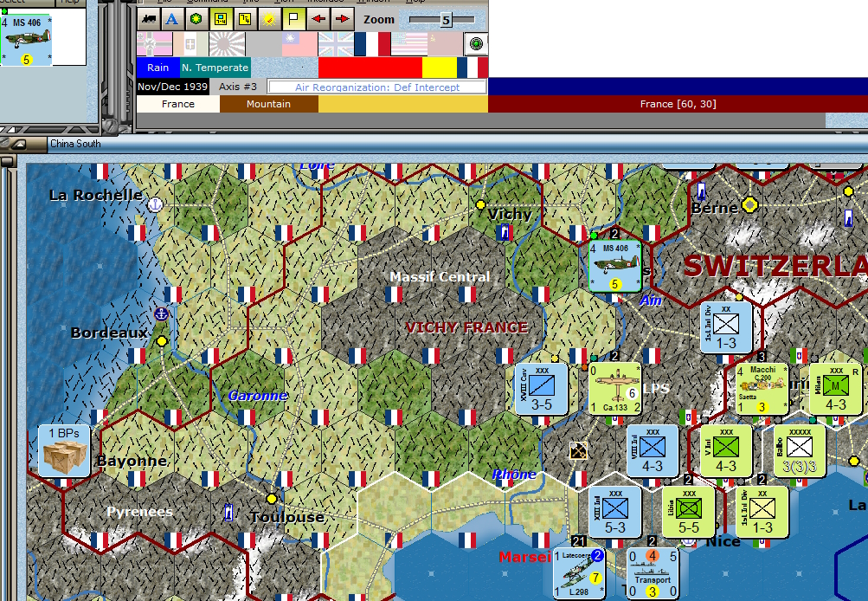The width and height of the screenshot is (868, 601).
Task: Click the Pyrenees mountain label
Action: pyautogui.click(x=139, y=511)
